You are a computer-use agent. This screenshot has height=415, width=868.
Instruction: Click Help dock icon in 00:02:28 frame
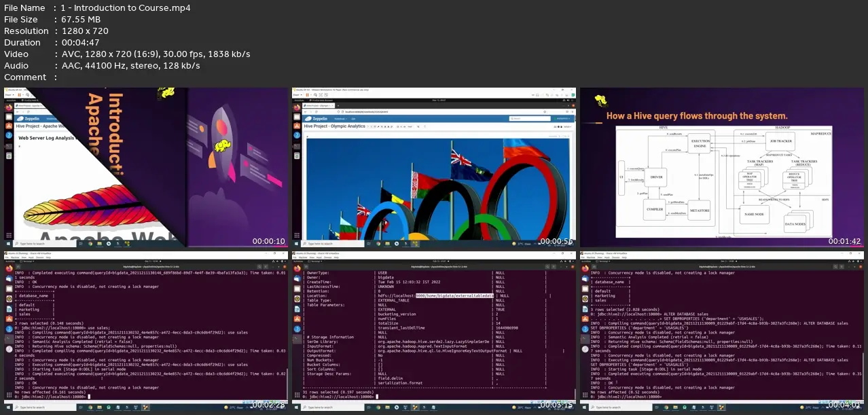click(x=9, y=329)
